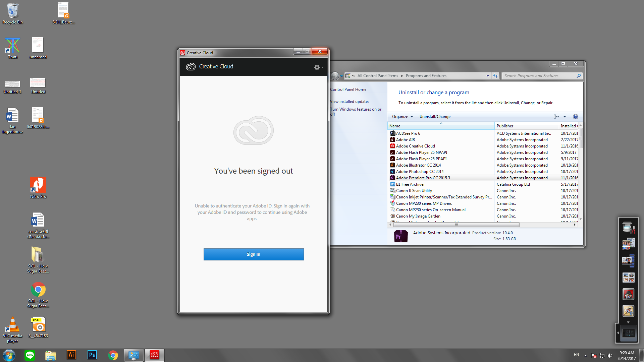Open the LINE app in taskbar
Viewport: 644px width, 362px height.
30,355
